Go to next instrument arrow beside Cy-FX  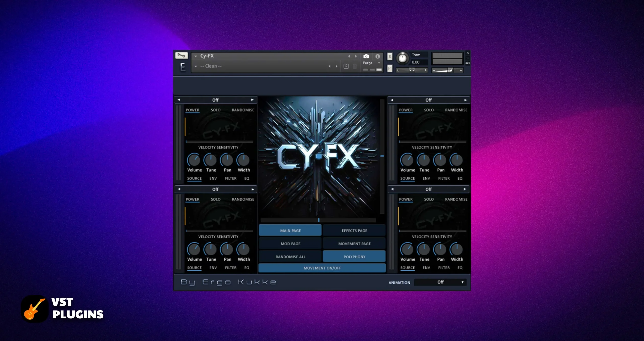click(356, 56)
